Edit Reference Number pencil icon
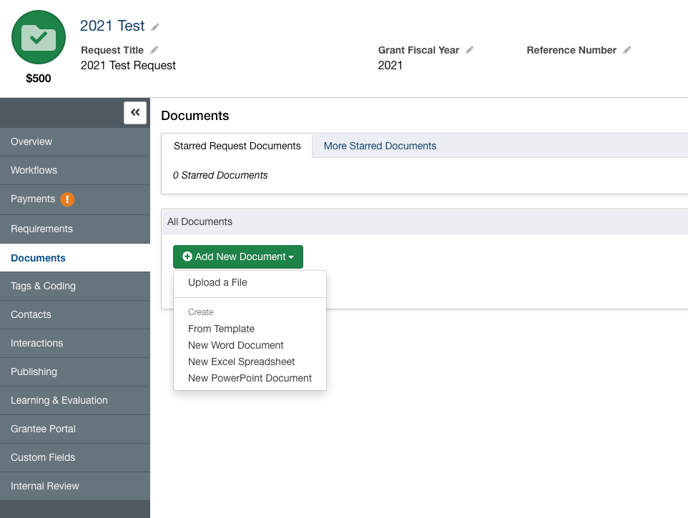688x518 pixels. click(627, 50)
